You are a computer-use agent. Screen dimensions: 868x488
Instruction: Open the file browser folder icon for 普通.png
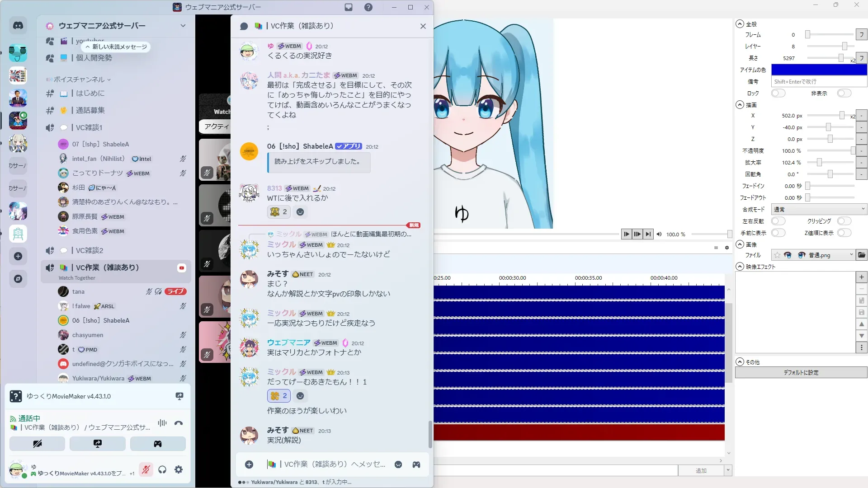point(862,255)
